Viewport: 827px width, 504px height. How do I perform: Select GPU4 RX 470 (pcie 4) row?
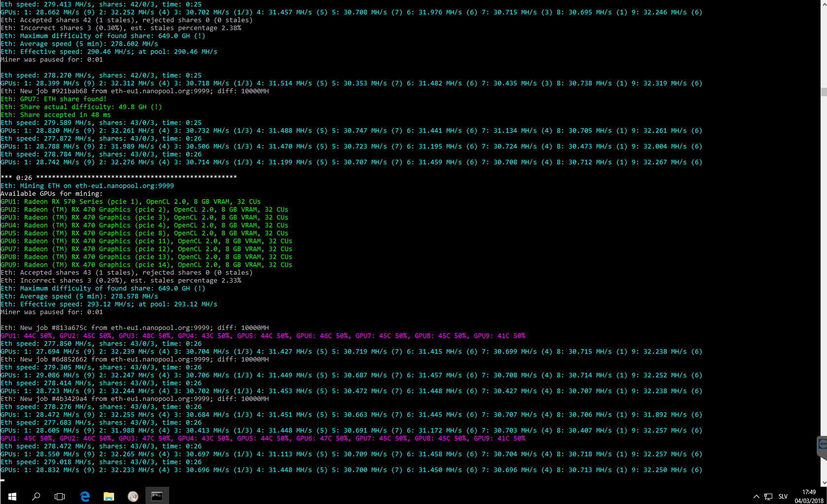[144, 225]
